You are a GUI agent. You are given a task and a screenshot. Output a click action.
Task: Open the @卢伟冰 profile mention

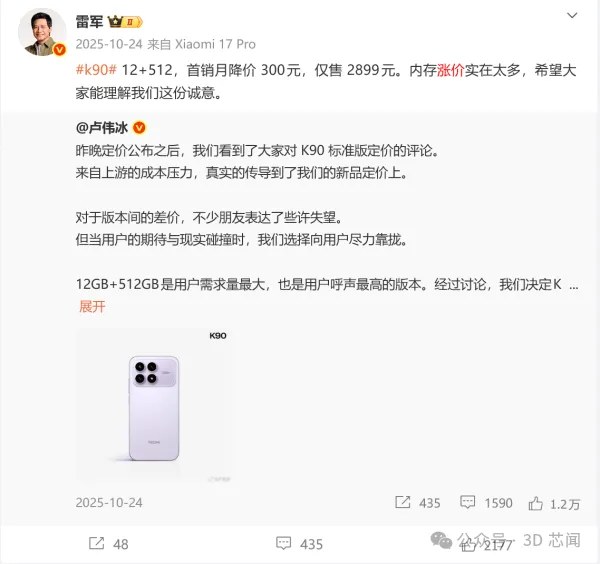point(102,128)
